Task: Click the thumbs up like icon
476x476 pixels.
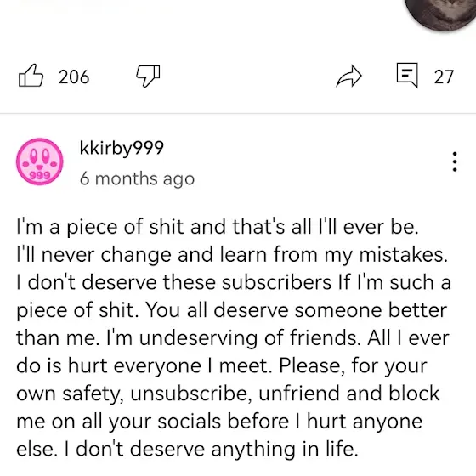Action: pyautogui.click(x=31, y=76)
